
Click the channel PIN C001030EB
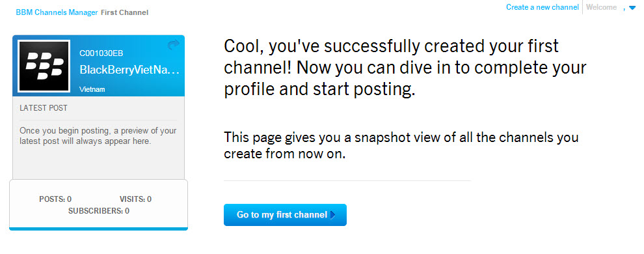point(101,53)
